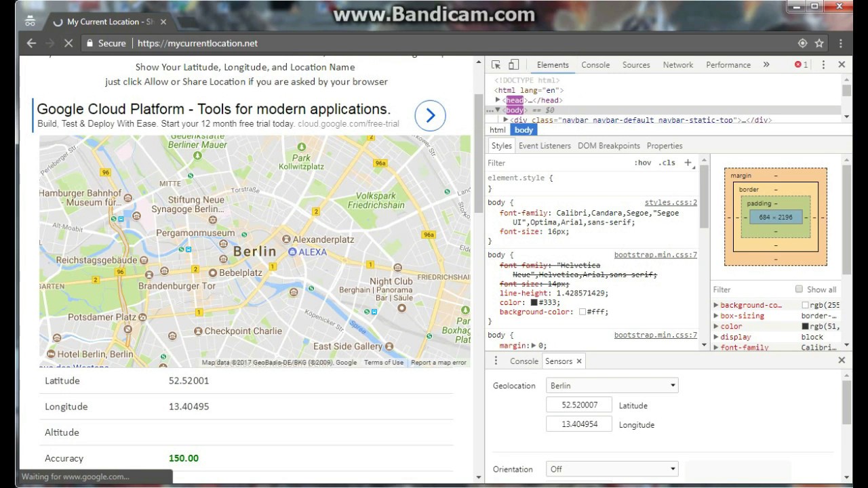868x488 pixels.
Task: Bookmark this page with the star icon
Action: pos(819,43)
